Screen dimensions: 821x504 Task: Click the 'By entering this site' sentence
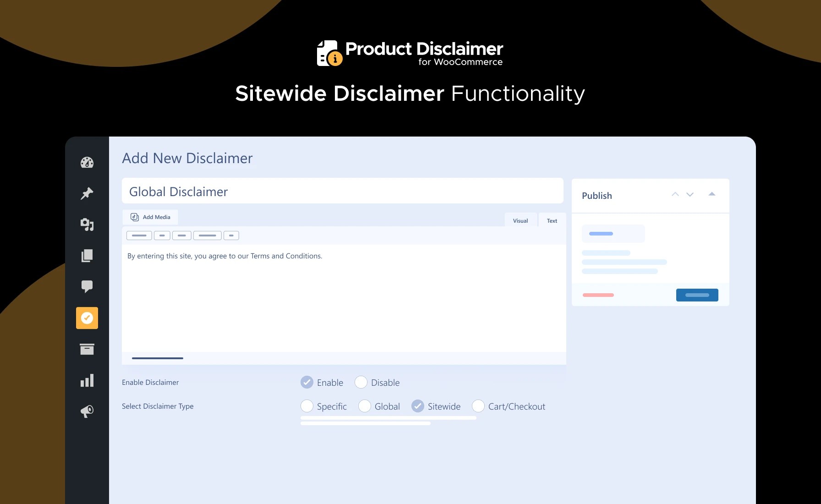(225, 256)
